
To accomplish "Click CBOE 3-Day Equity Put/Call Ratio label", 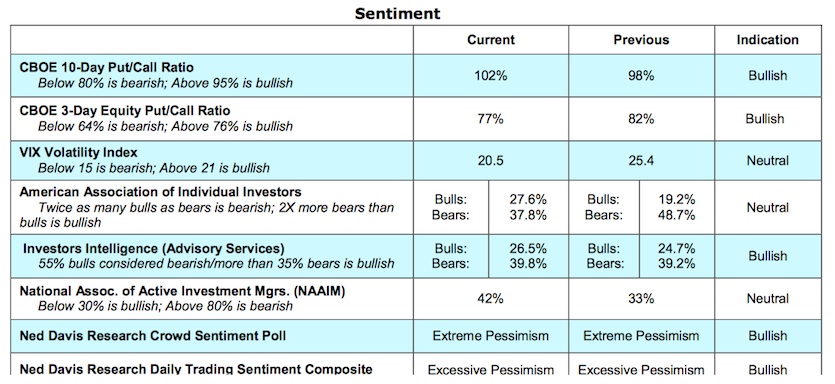I will [x=125, y=111].
